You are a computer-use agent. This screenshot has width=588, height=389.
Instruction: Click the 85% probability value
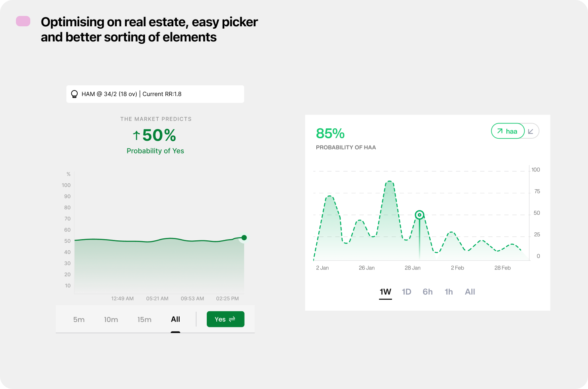point(330,134)
